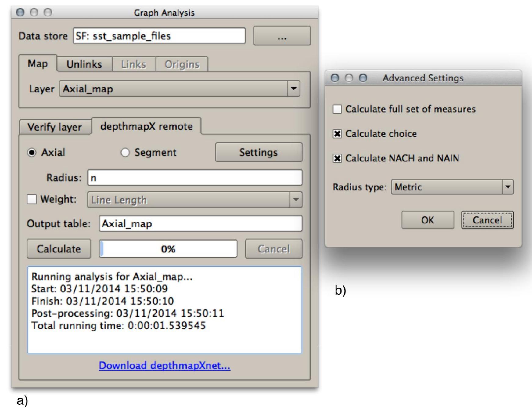Cancel the Advanced Settings dialog

click(487, 220)
